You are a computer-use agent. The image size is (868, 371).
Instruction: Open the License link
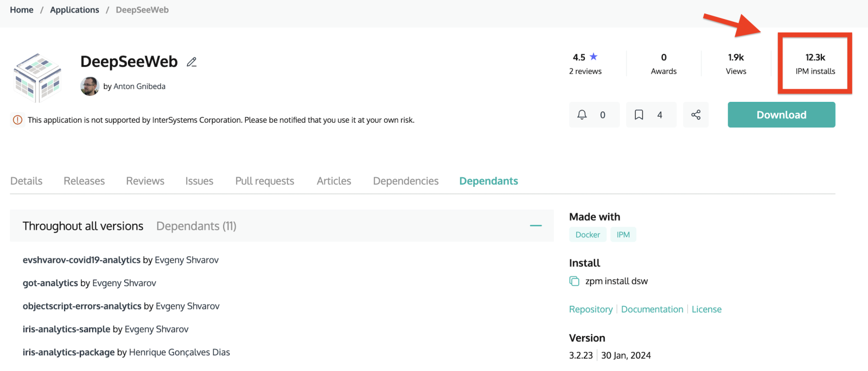point(706,309)
